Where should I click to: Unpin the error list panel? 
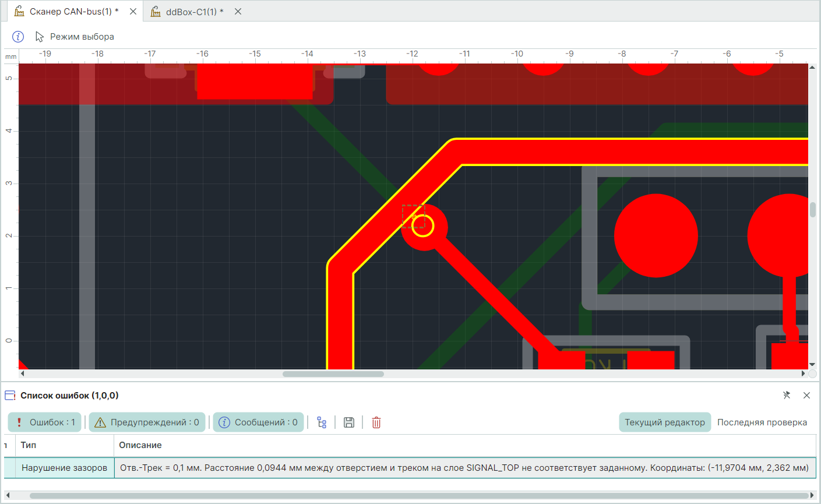point(787,396)
